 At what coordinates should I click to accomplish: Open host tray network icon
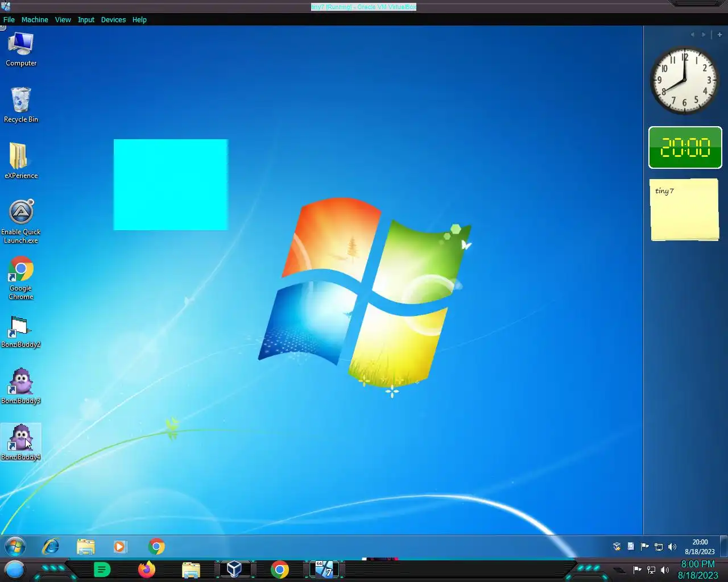651,570
